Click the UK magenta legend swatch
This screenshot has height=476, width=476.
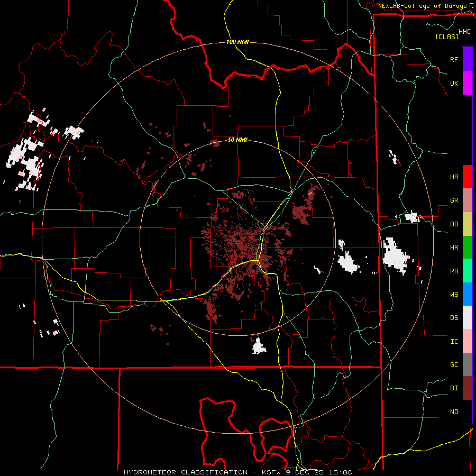(x=467, y=83)
